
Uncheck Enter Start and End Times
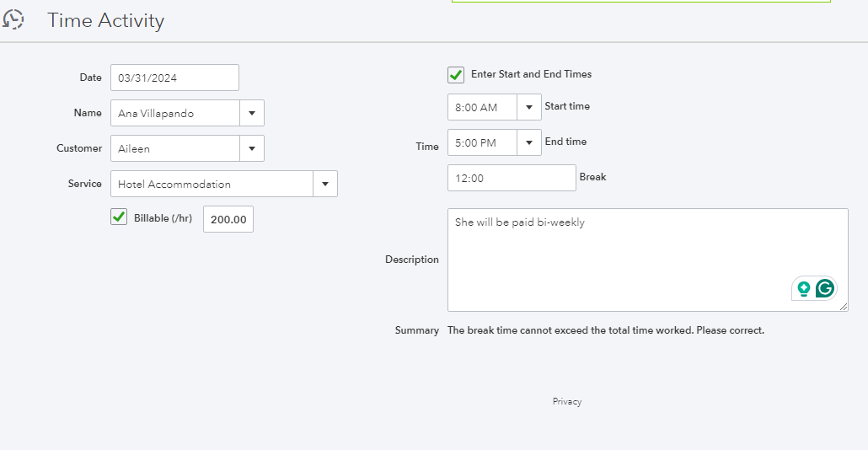coord(456,74)
